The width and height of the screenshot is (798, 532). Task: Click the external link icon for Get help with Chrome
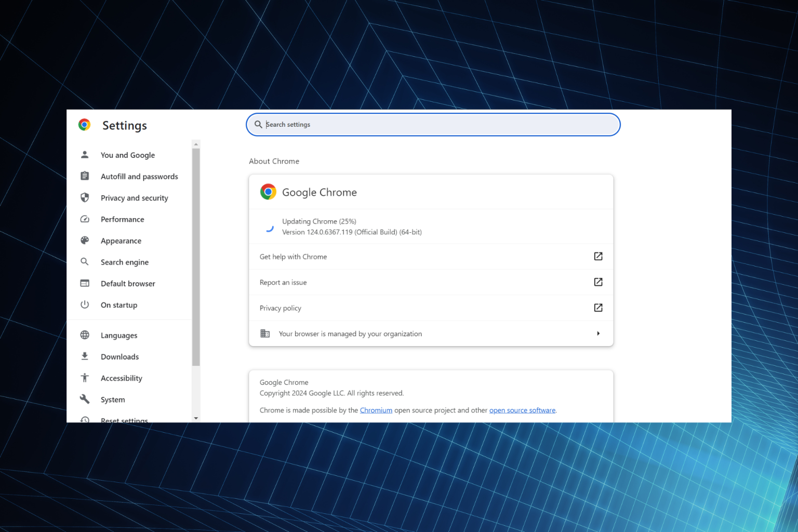[598, 256]
